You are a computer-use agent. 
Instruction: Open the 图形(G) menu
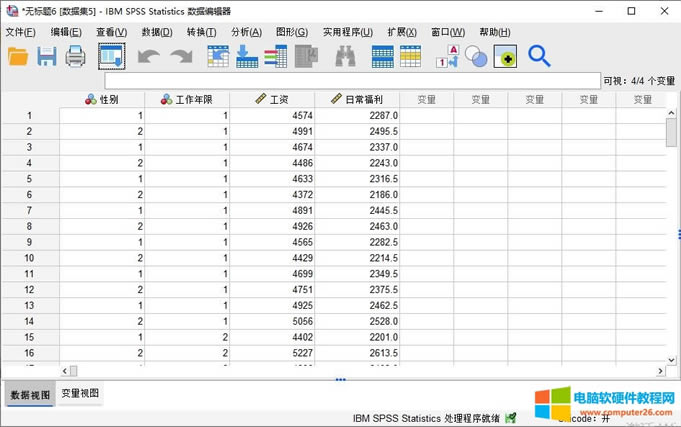click(291, 32)
